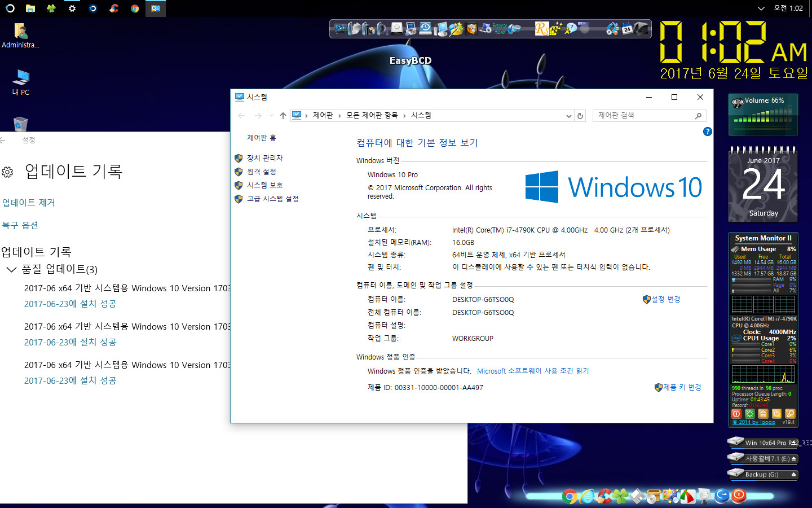Viewport: 812px width, 508px height.
Task: Collapse the 품질 업데이트(3) section
Action: point(11,269)
